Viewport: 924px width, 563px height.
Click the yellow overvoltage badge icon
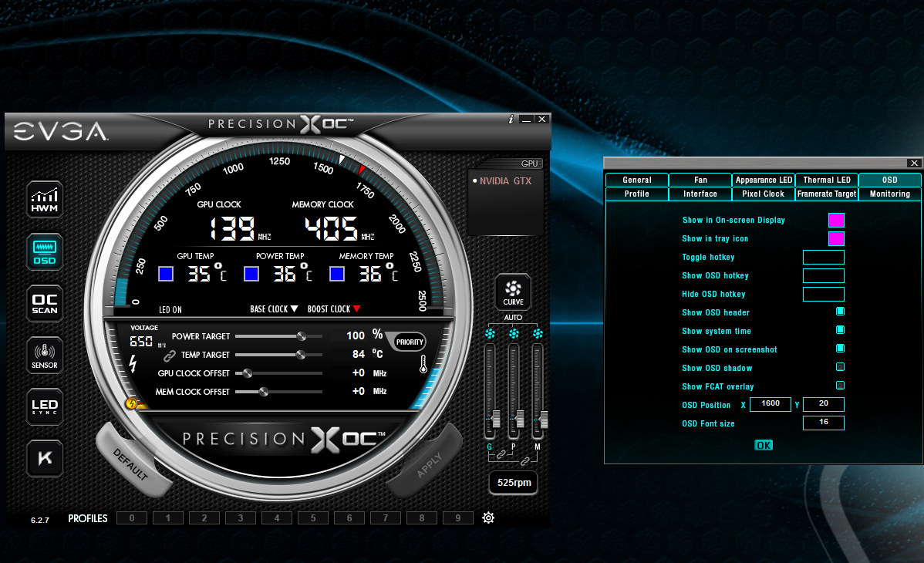[x=131, y=404]
